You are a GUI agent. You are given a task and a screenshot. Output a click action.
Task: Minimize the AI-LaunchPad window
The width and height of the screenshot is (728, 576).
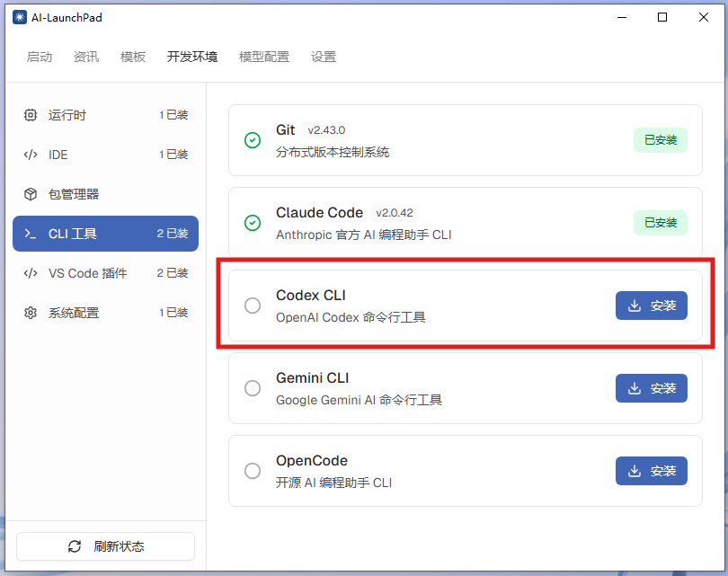click(x=622, y=18)
